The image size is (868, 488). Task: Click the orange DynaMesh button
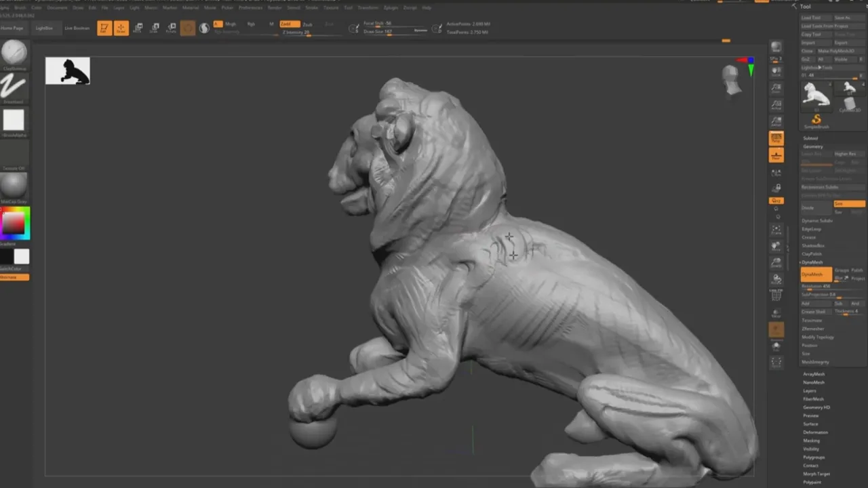[x=816, y=274]
